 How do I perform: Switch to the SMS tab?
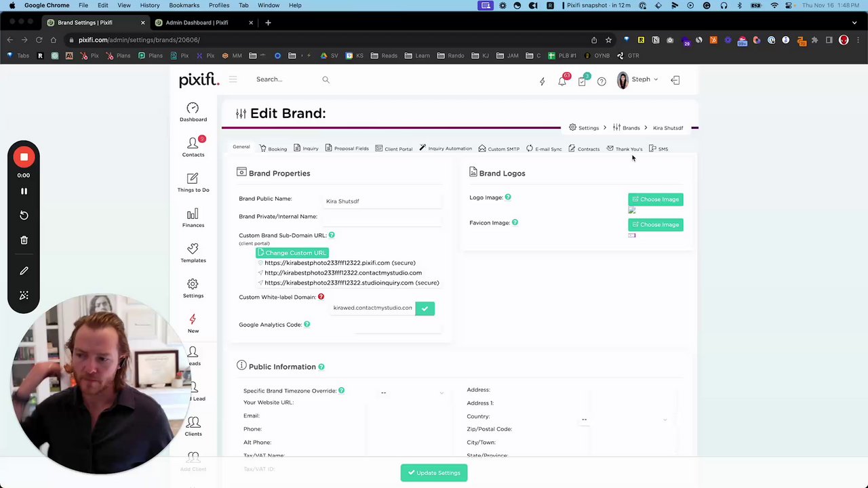[658, 148]
